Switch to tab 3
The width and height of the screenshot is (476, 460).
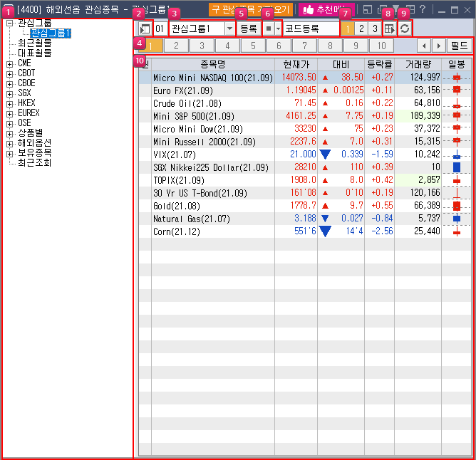(202, 46)
